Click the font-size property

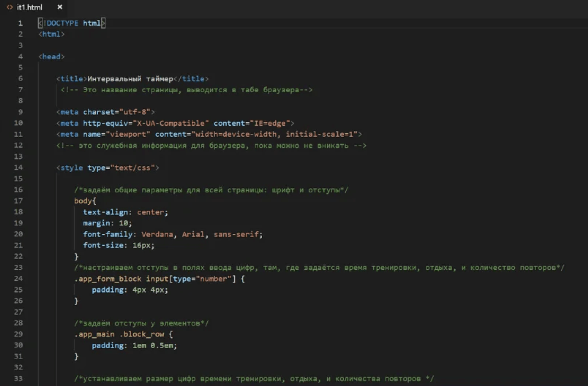coord(103,246)
